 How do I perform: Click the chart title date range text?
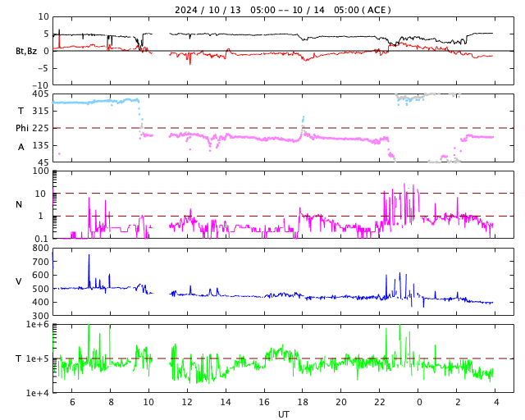pos(282,10)
